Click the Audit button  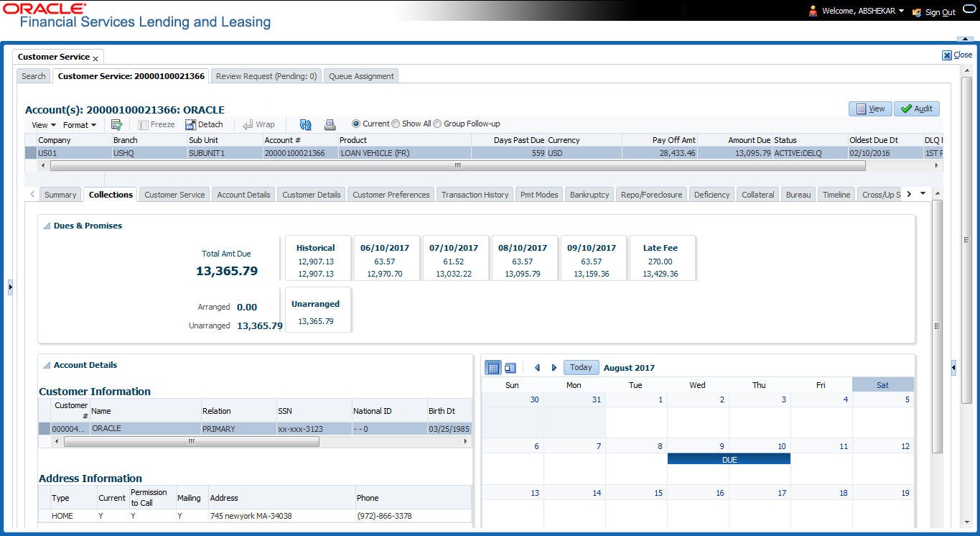coord(917,108)
